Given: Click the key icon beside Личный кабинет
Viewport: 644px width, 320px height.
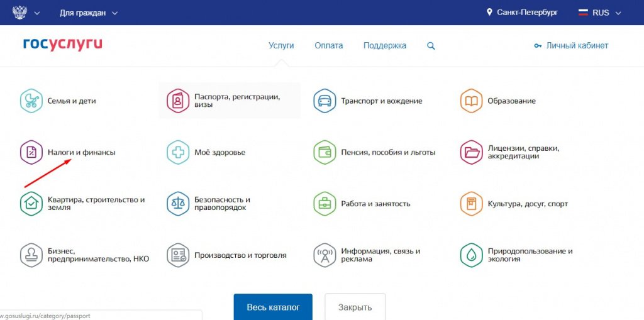Looking at the screenshot, I should pyautogui.click(x=538, y=46).
